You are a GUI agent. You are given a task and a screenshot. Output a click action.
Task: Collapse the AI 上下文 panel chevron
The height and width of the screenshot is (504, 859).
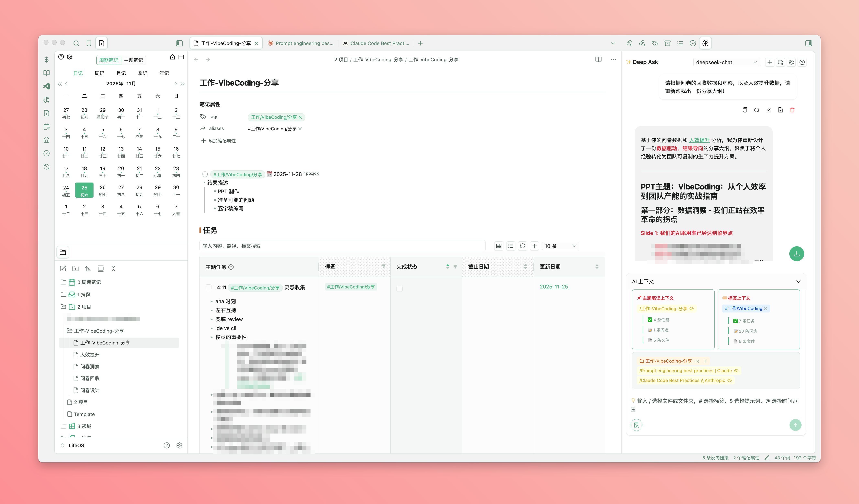tap(798, 282)
